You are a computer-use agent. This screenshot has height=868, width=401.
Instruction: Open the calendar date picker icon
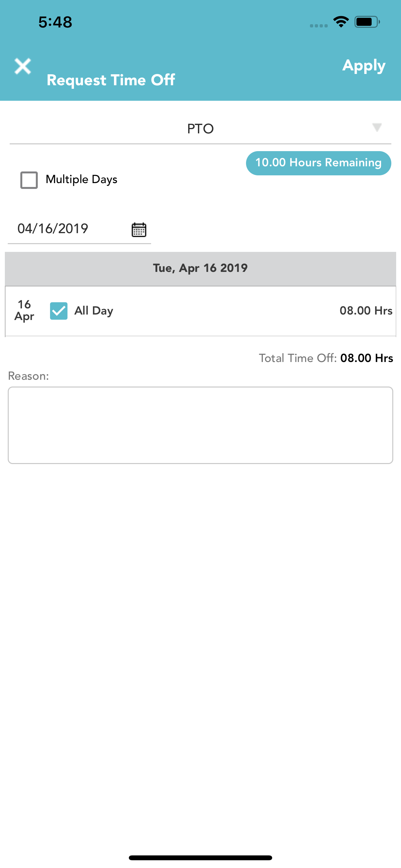point(139,230)
